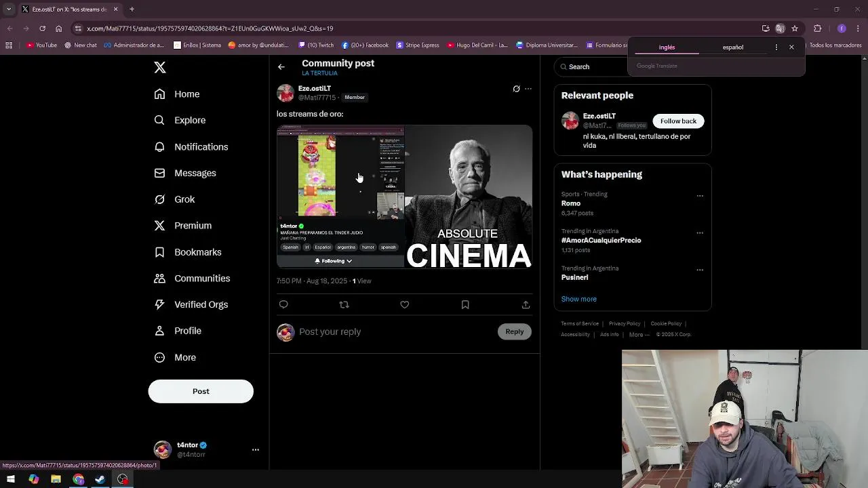Open Terms of Service link
868x488 pixels.
click(580, 324)
